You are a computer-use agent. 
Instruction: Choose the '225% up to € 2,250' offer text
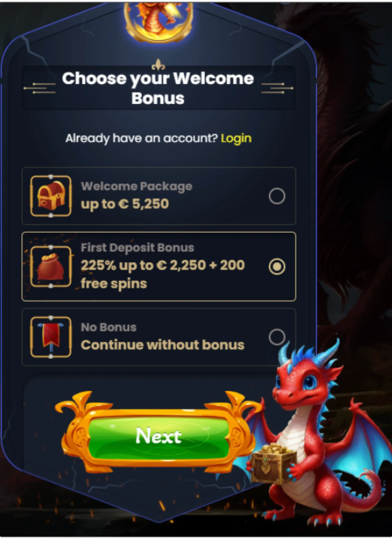point(143,266)
